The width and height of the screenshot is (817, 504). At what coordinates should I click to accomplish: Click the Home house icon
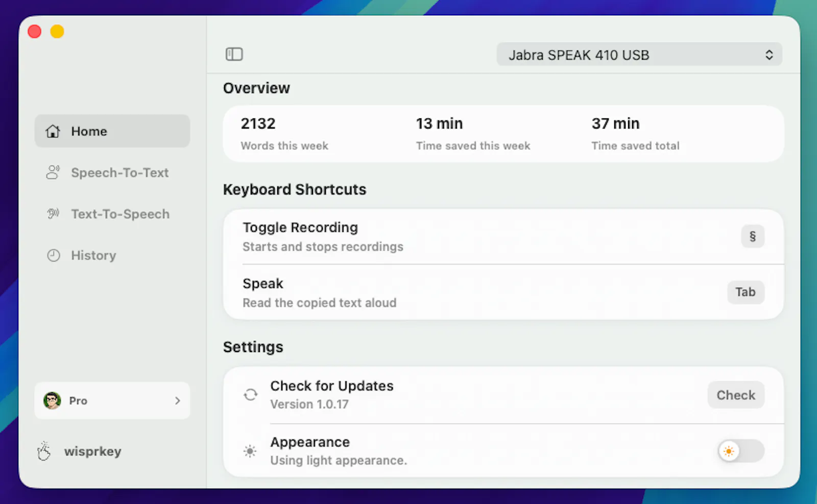coord(53,131)
